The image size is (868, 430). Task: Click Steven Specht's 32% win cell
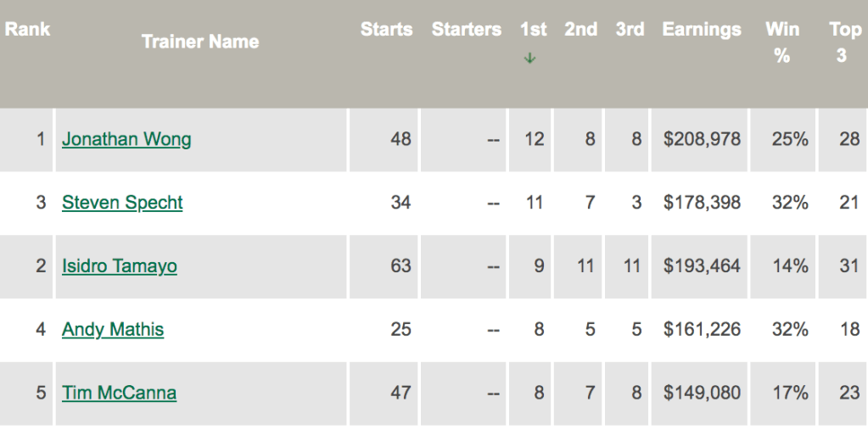pyautogui.click(x=790, y=203)
